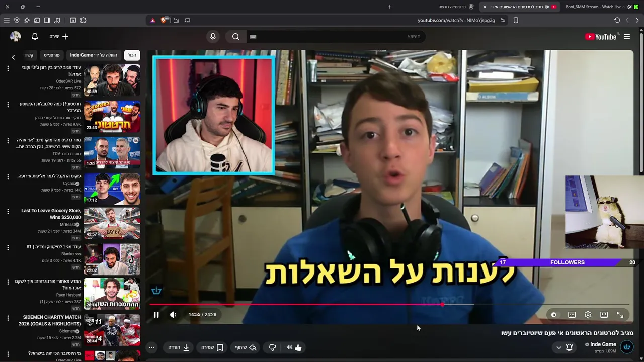Image resolution: width=644 pixels, height=362 pixels.
Task: Open the Brave Rewards triangle icon
Action: pyautogui.click(x=153, y=20)
